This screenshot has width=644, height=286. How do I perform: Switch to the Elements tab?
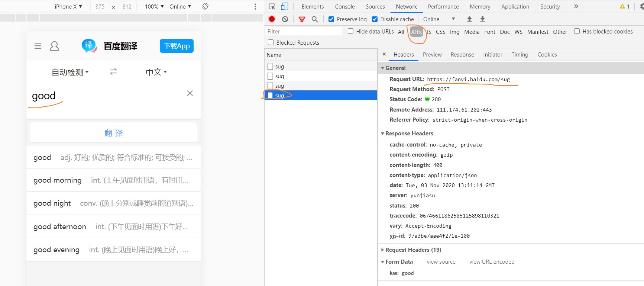point(313,6)
